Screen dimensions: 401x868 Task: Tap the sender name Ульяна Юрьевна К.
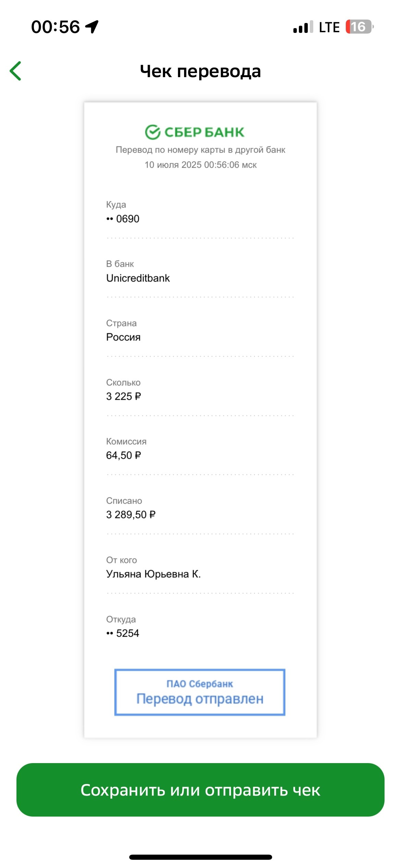pyautogui.click(x=154, y=574)
